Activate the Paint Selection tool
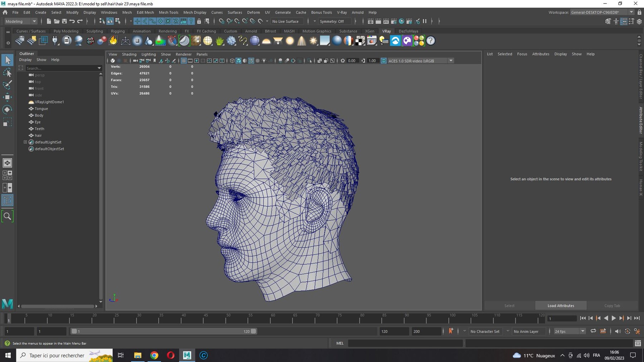This screenshot has height=362, width=644. click(7, 85)
